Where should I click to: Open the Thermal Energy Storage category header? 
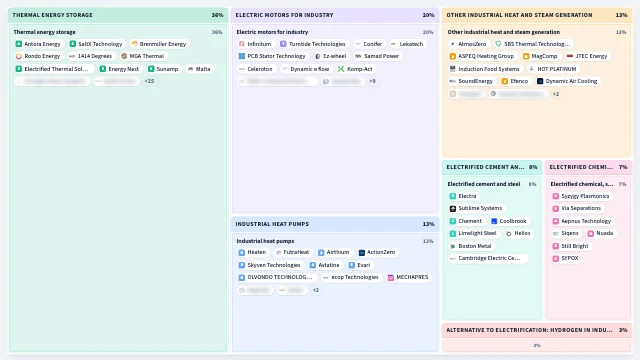(x=118, y=15)
